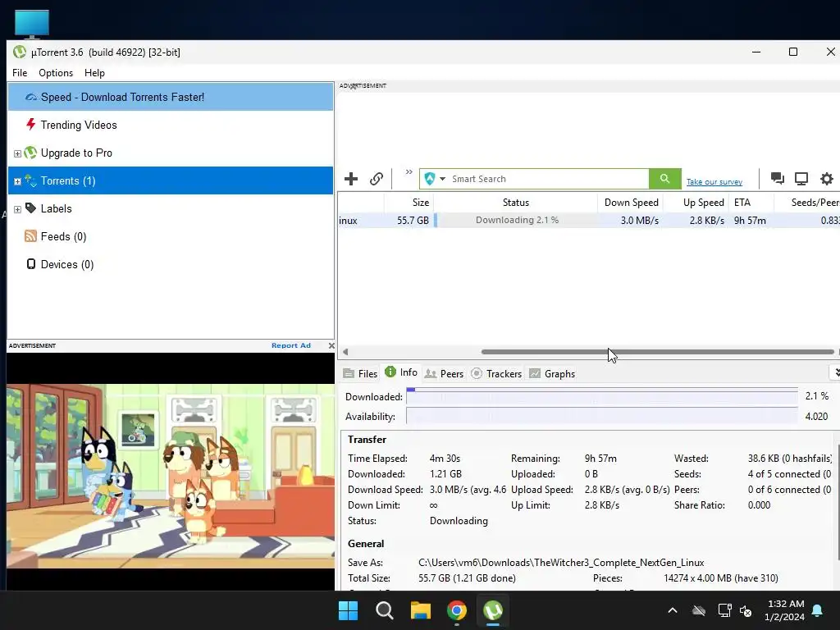Open the File menu
This screenshot has width=840, height=630.
20,73
